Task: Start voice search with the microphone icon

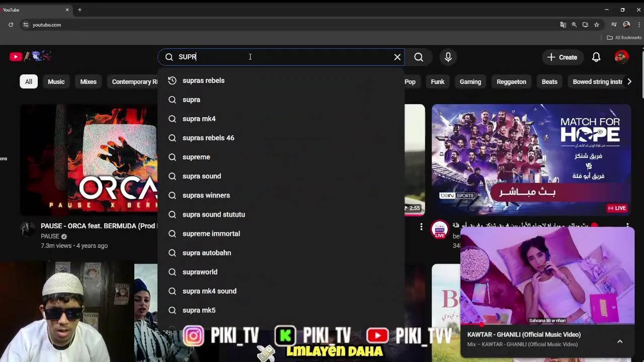Action: click(448, 57)
